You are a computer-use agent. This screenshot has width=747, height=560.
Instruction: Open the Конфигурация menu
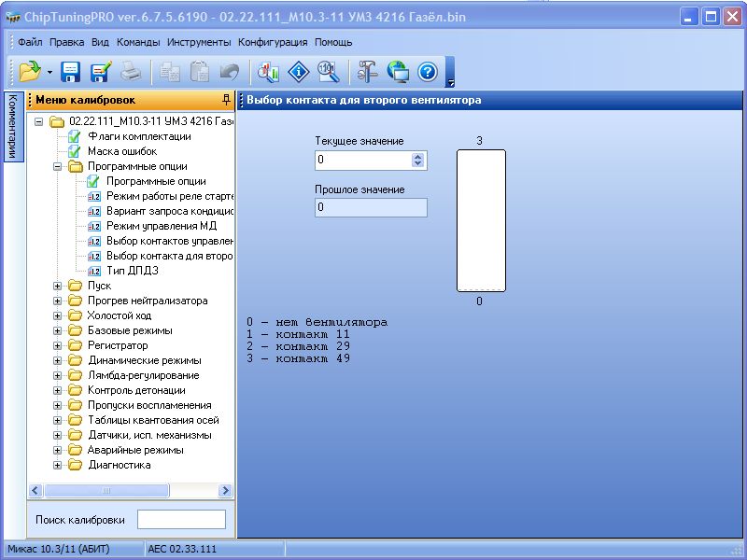click(273, 42)
